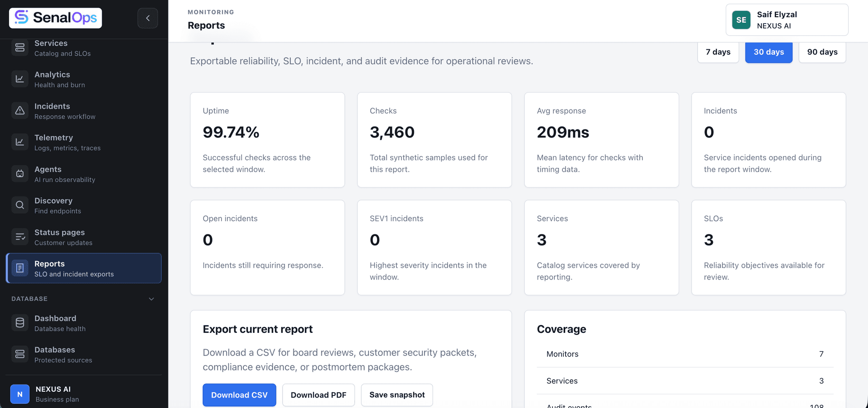Click the SLOs 3 metric card
The image size is (868, 408).
769,247
